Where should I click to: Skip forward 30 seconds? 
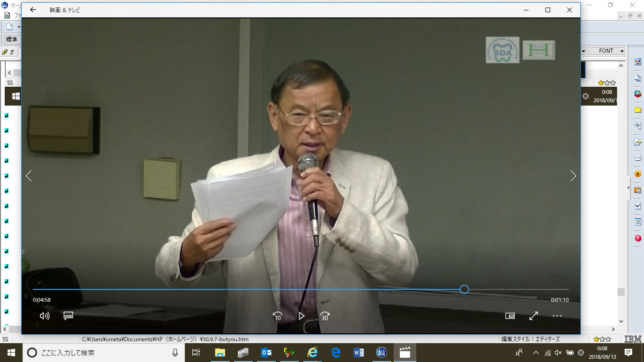[x=324, y=316]
